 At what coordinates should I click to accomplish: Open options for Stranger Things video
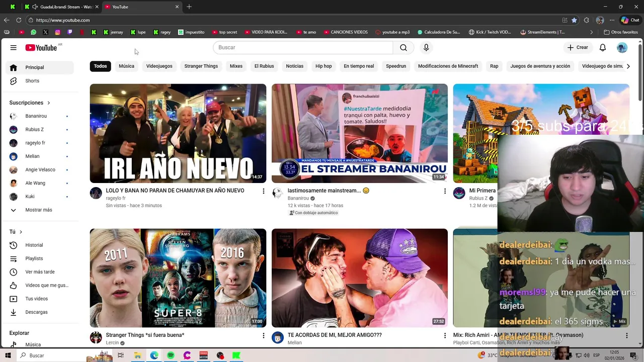point(263,335)
